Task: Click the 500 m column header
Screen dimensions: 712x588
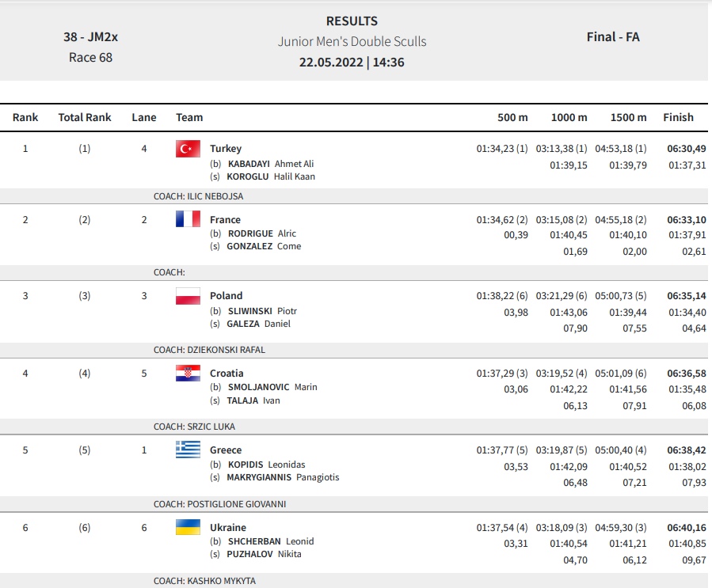Action: [512, 117]
